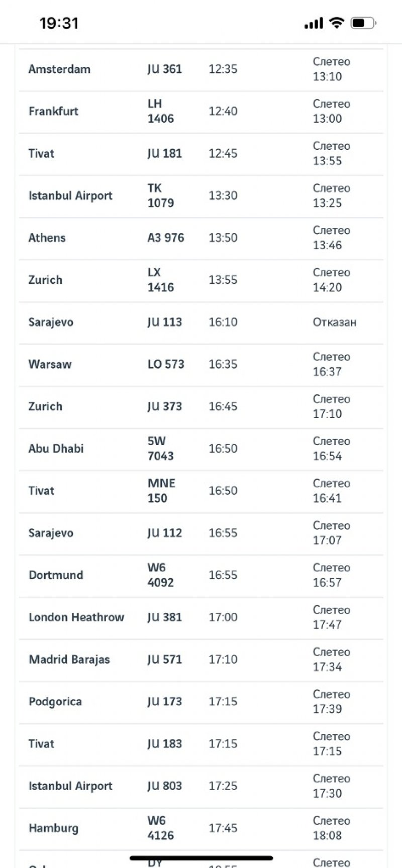Select Hamburg W6 4126 flight

pos(201,829)
